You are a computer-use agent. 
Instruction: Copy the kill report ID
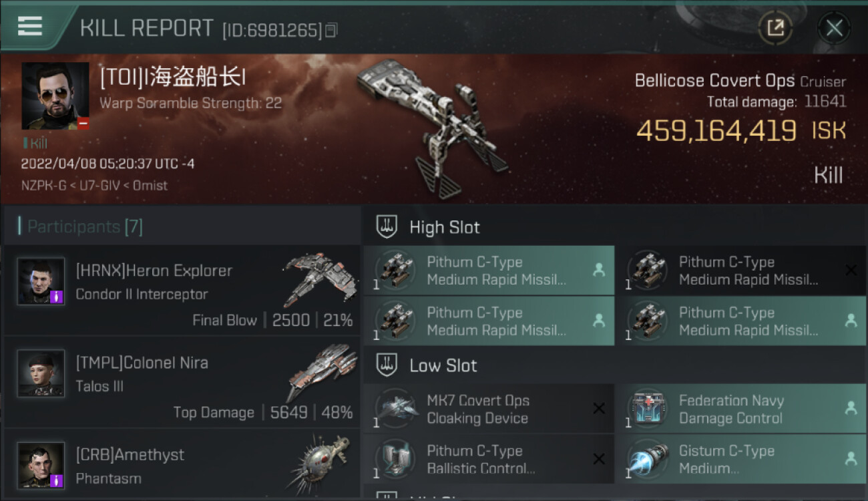(x=332, y=30)
